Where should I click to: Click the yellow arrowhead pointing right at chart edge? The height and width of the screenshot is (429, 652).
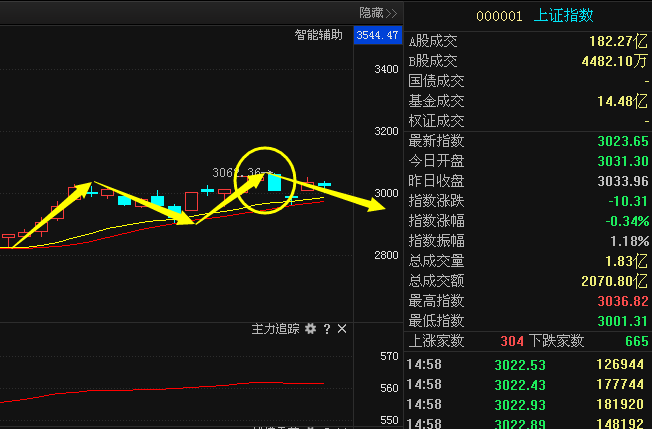pos(374,205)
